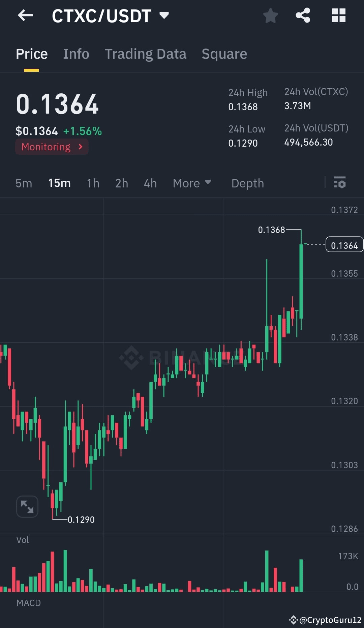Open the Monitoring tag details arrow
364x628 pixels.
pyautogui.click(x=80, y=147)
